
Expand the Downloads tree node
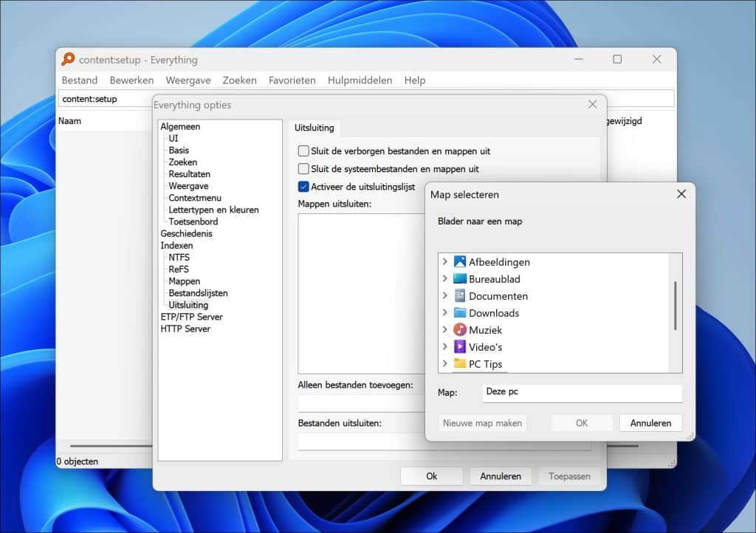point(444,313)
